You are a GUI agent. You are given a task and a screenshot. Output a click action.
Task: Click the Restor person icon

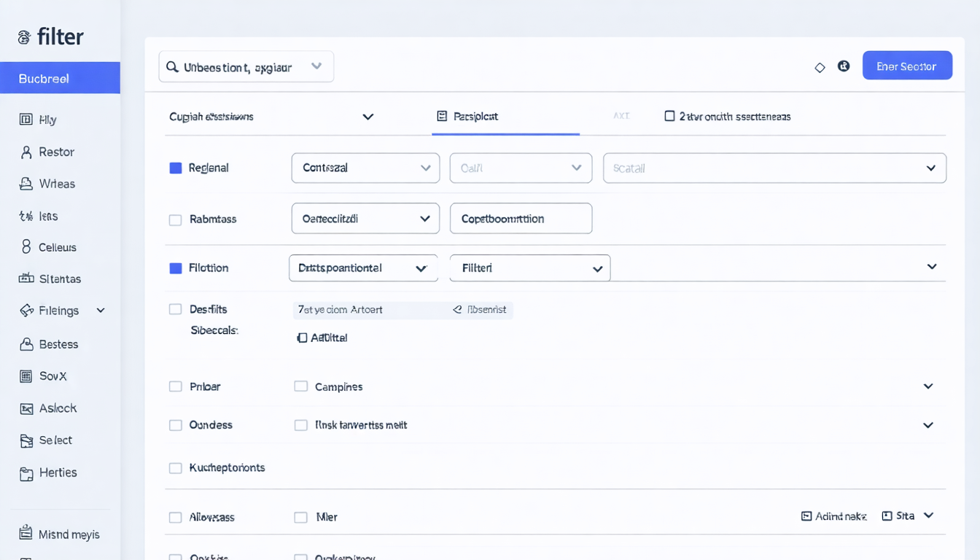point(26,152)
